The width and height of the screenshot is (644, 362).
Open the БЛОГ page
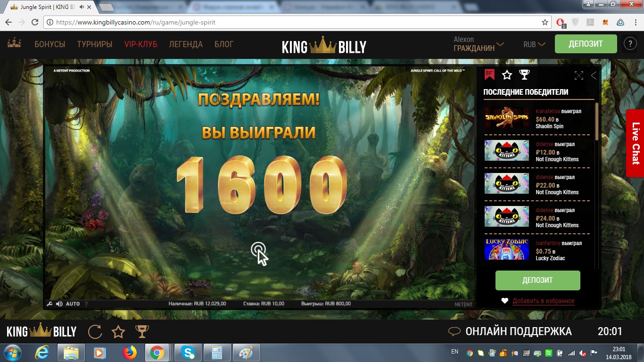click(224, 44)
